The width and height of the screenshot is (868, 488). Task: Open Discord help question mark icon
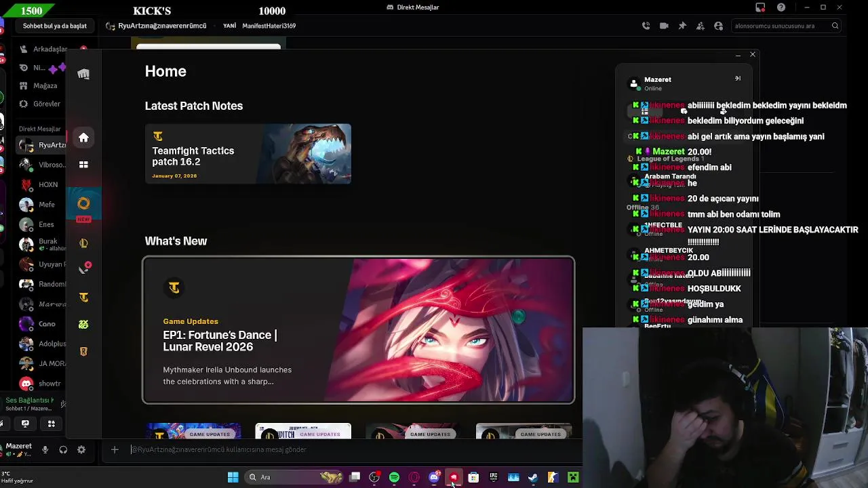pyautogui.click(x=781, y=7)
